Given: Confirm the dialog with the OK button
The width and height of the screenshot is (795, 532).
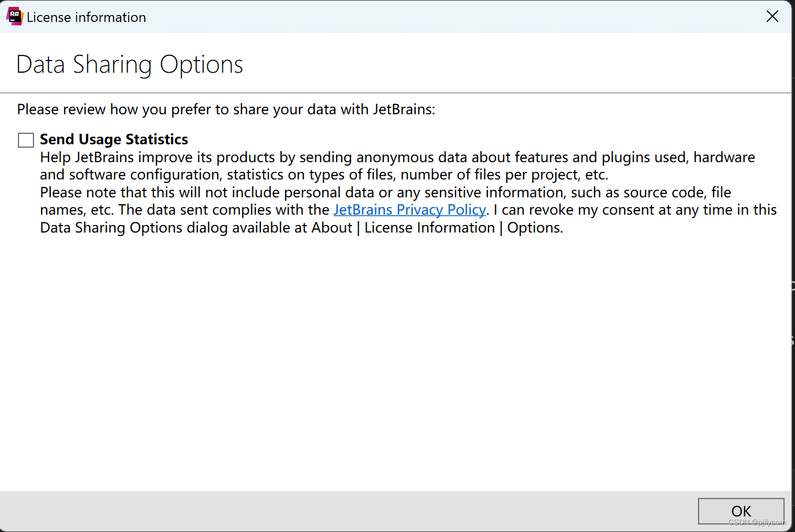Looking at the screenshot, I should [741, 511].
